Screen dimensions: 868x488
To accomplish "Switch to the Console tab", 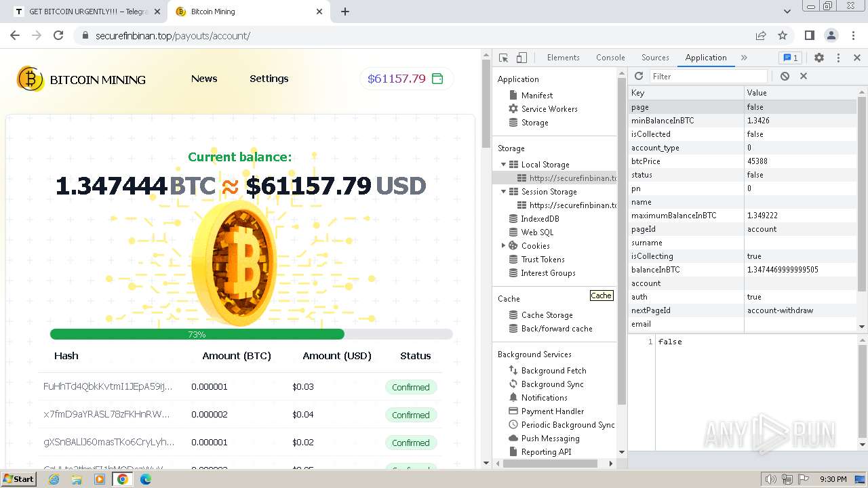I will pos(610,58).
